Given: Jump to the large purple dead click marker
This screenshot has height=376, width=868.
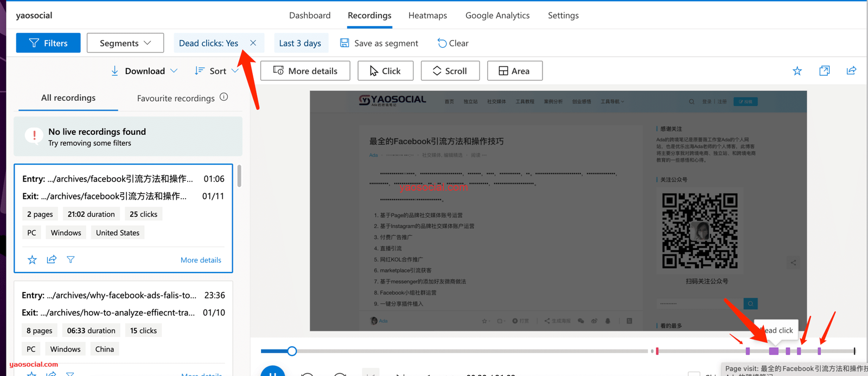Looking at the screenshot, I should [774, 351].
